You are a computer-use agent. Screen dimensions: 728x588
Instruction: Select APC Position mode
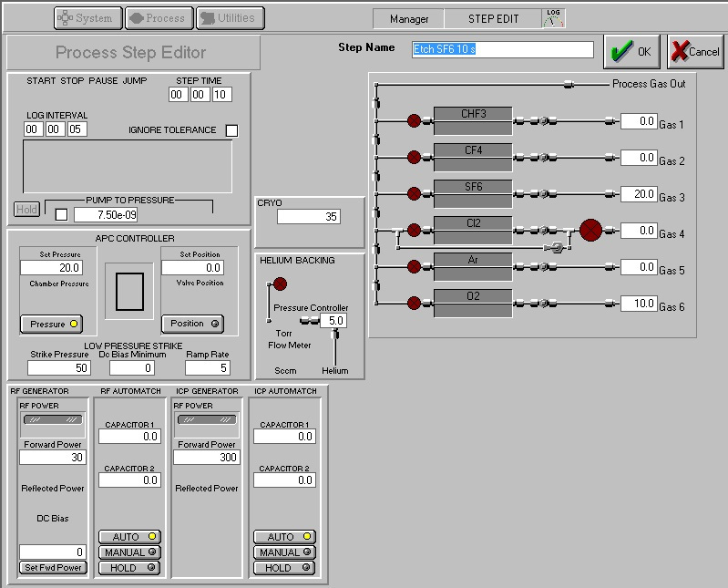click(x=192, y=324)
